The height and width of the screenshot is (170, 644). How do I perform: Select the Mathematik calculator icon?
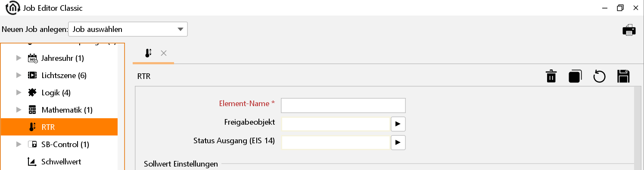(x=32, y=110)
